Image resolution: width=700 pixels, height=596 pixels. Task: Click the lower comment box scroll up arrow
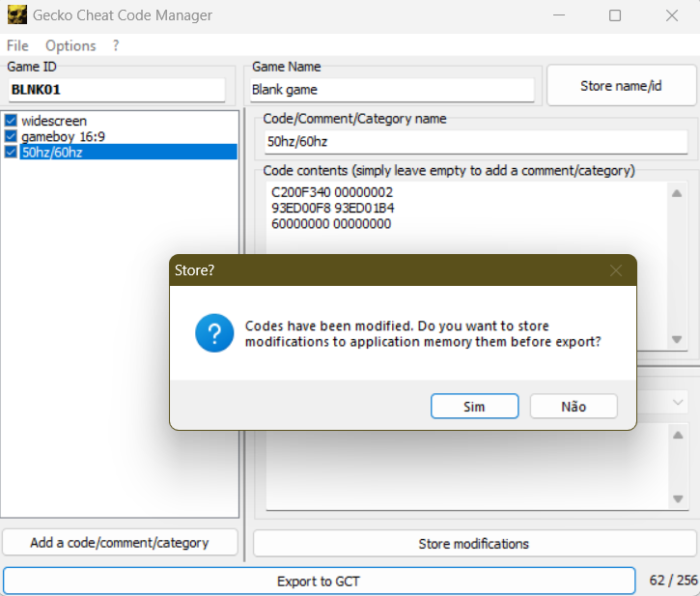coord(677,435)
